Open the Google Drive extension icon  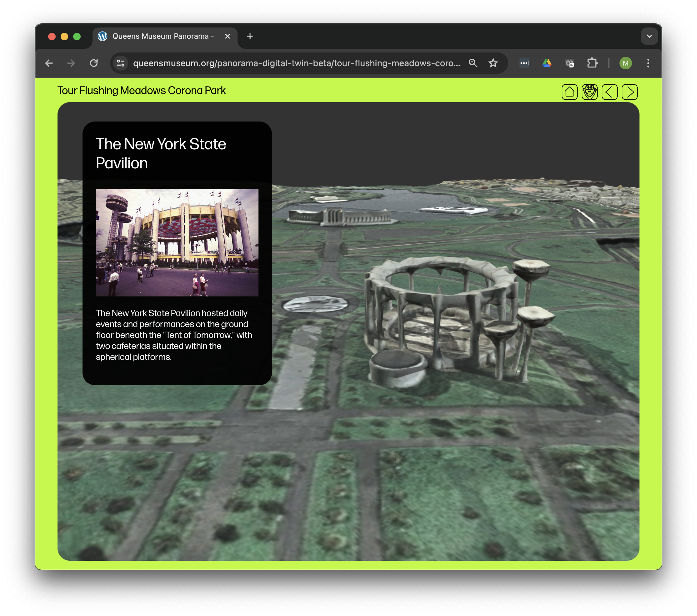547,63
